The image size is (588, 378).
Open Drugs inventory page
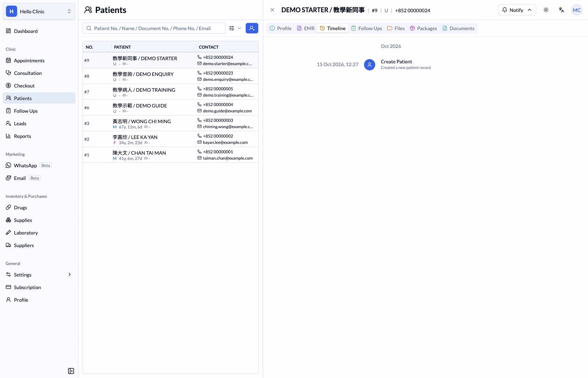[x=39, y=208]
